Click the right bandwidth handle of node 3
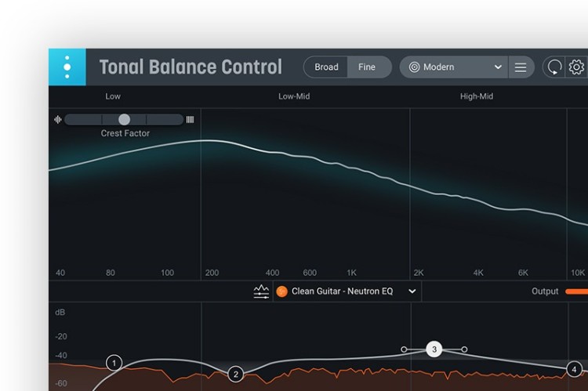This screenshot has height=391, width=588. (x=464, y=349)
